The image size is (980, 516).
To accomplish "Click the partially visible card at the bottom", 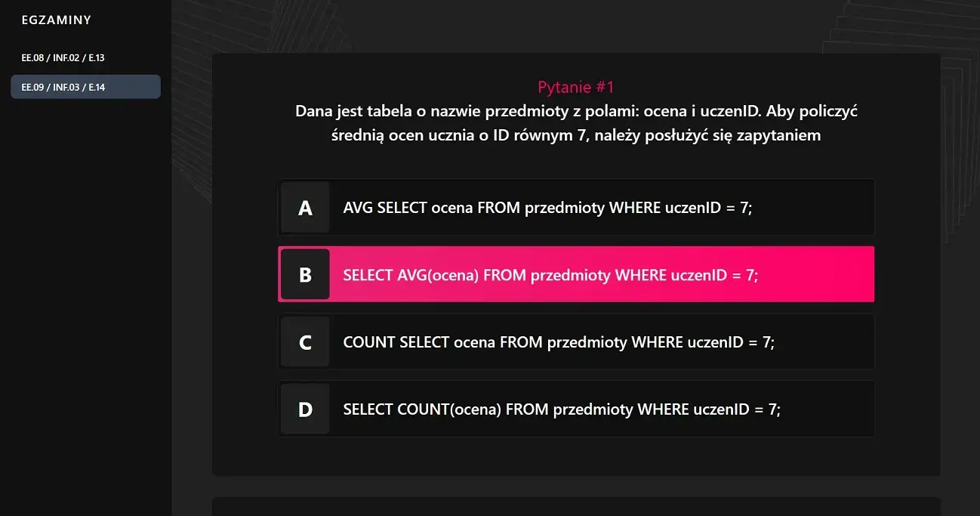I will [x=576, y=507].
